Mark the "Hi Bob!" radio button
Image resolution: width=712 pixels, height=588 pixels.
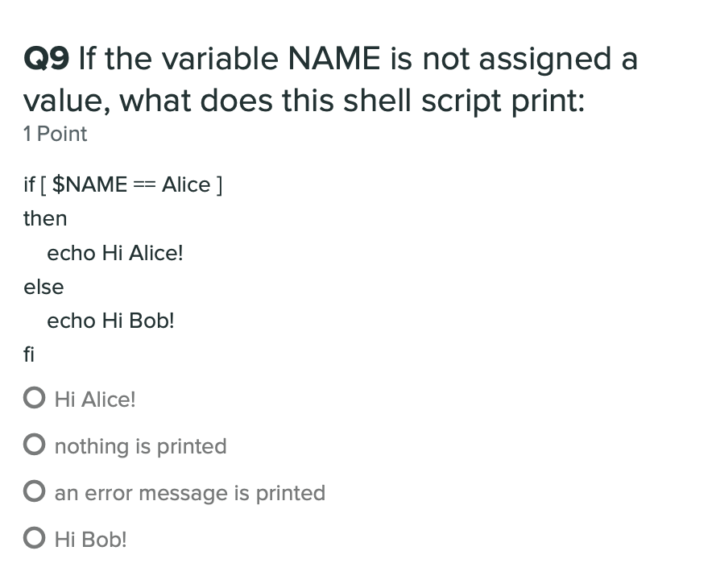35,538
